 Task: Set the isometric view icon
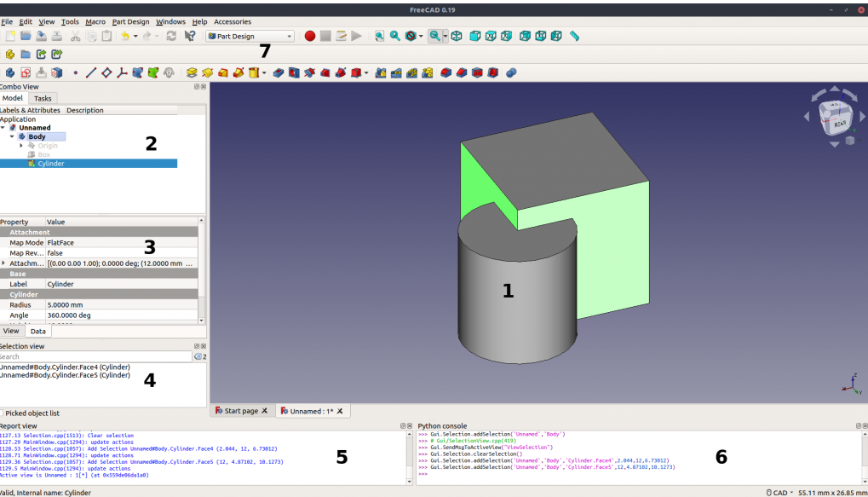456,36
